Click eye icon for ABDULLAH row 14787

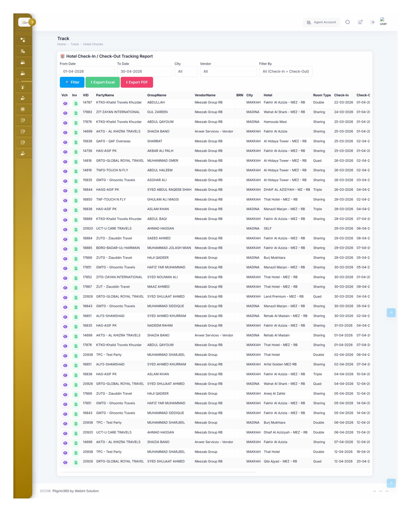tap(65, 103)
